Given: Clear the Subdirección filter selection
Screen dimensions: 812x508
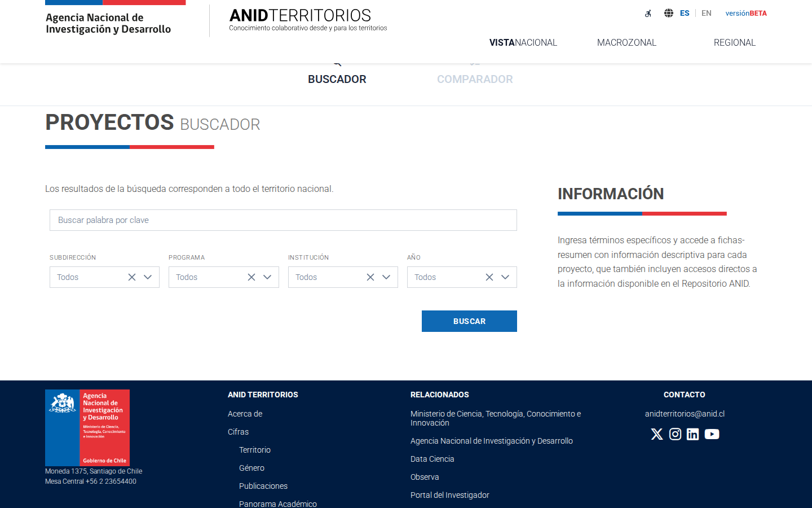Looking at the screenshot, I should coord(132,277).
